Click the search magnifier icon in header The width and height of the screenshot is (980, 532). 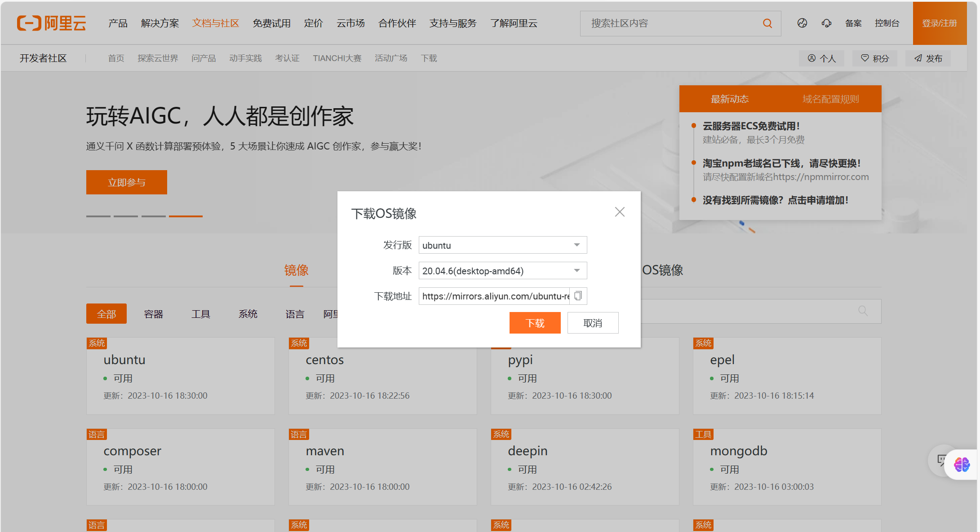tap(767, 23)
